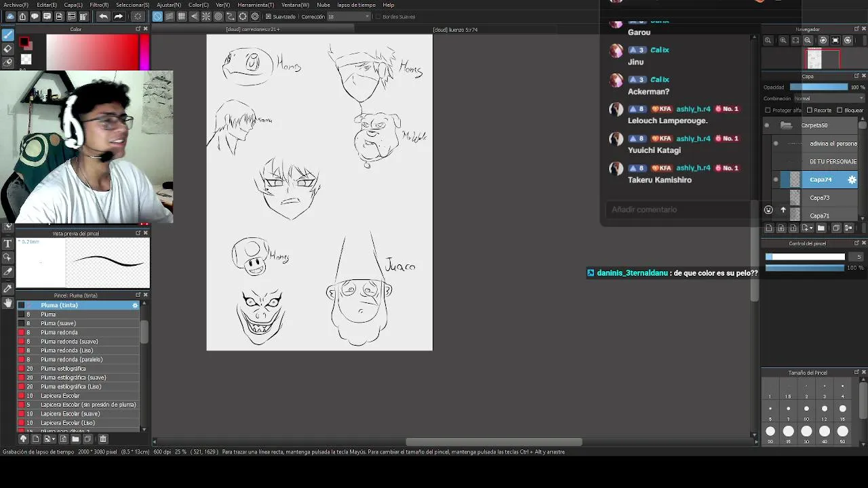This screenshot has width=868, height=488.
Task: Click the horizontal canvas scrollbar
Action: click(x=494, y=442)
